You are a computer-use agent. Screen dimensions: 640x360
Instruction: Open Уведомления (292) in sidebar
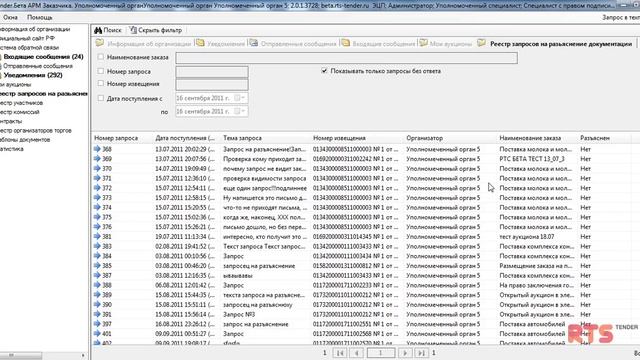[32, 75]
